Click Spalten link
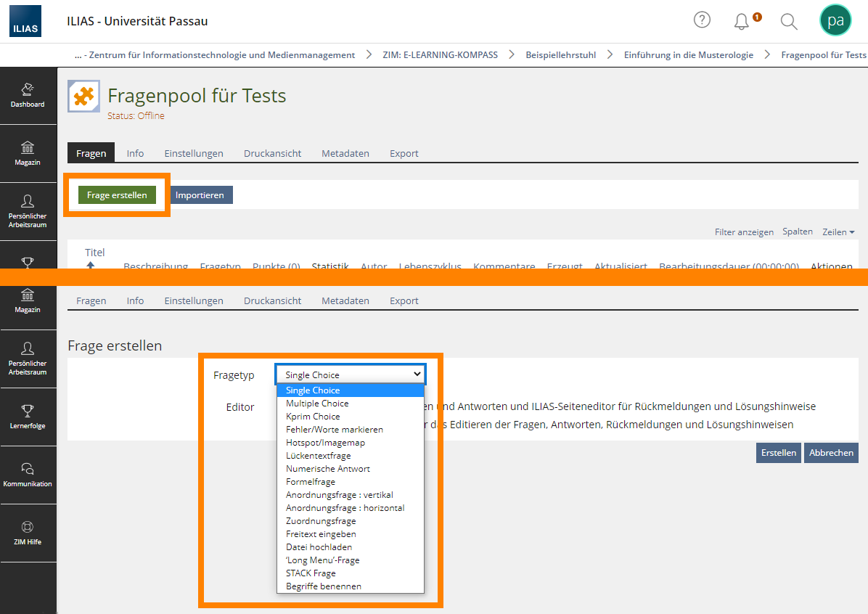 click(797, 232)
